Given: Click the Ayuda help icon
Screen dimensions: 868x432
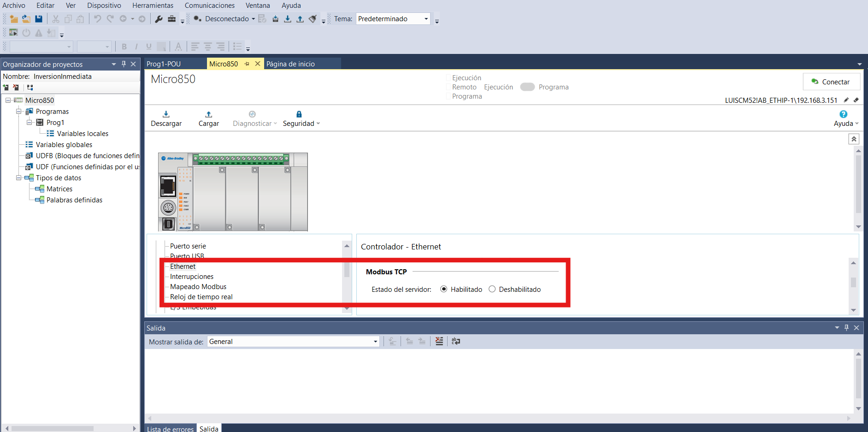Looking at the screenshot, I should click(x=843, y=114).
